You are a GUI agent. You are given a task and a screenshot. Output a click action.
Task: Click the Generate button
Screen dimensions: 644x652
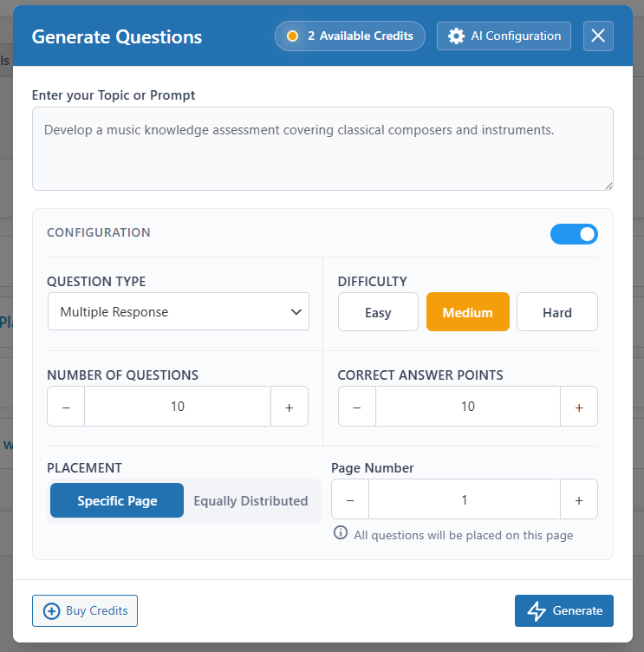(x=563, y=610)
